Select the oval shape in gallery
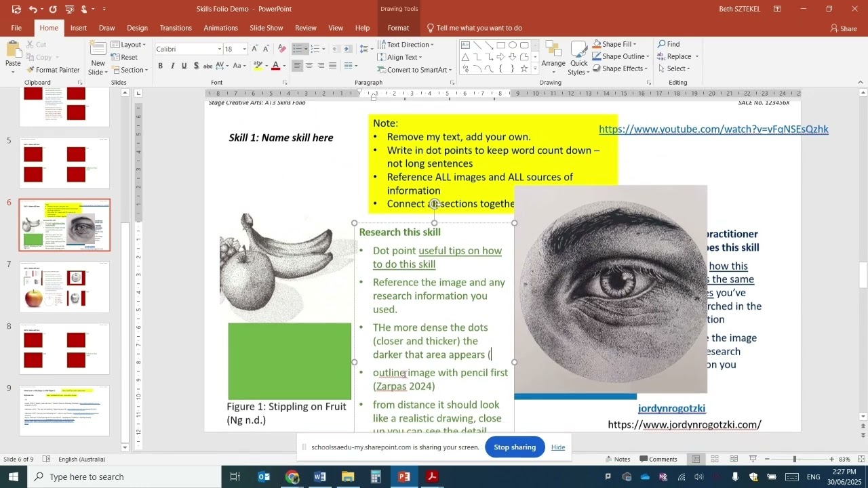868x488 pixels. [x=513, y=45]
